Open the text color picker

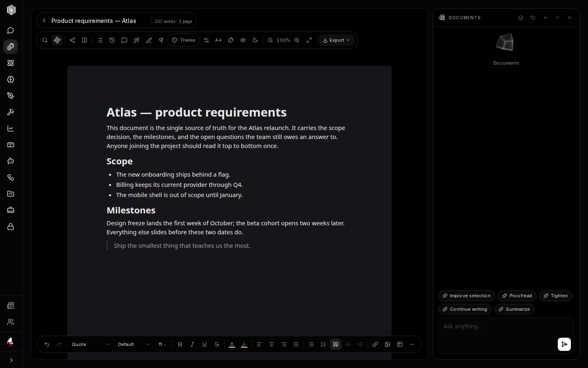pyautogui.click(x=232, y=344)
